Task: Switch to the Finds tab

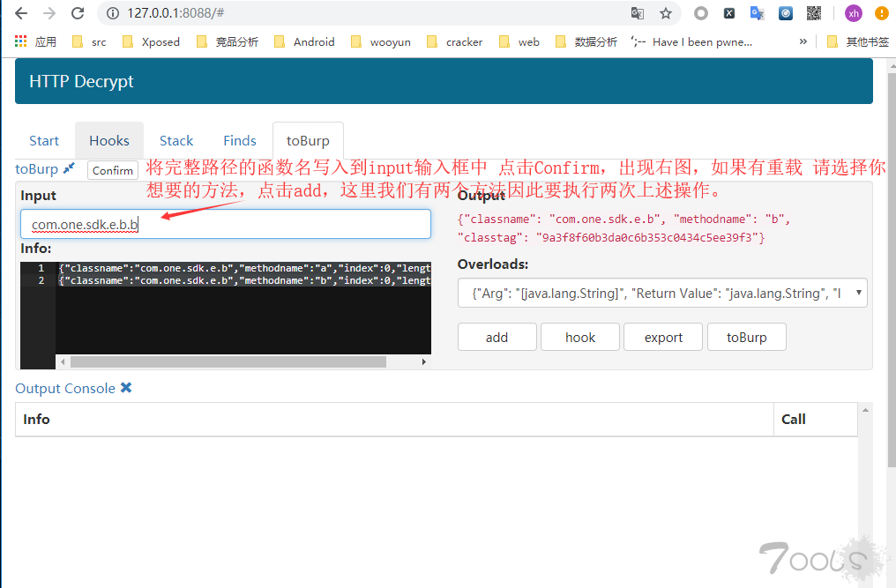Action: [x=239, y=140]
